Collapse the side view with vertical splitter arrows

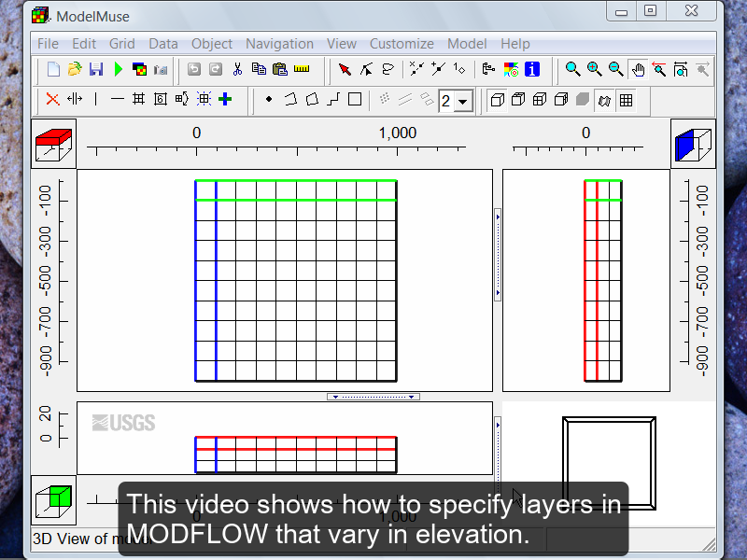(x=498, y=255)
